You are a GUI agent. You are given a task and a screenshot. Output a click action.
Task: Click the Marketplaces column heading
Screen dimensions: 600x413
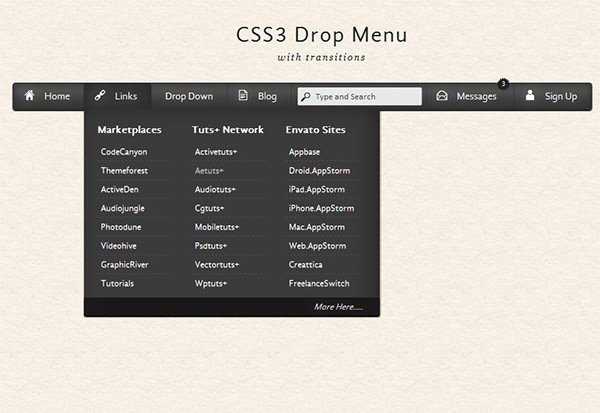(x=130, y=130)
